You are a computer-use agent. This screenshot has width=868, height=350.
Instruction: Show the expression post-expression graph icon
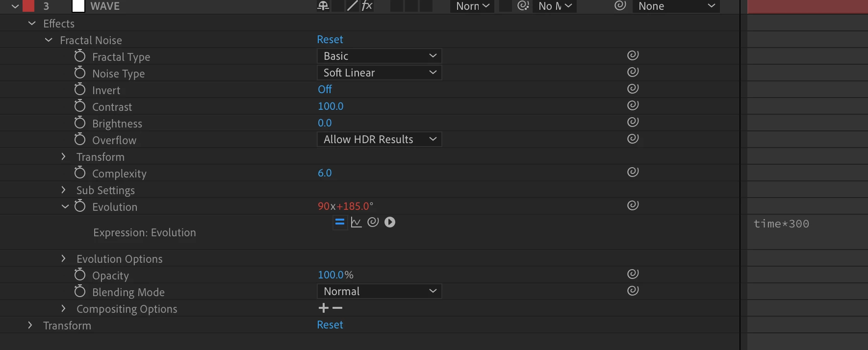357,222
